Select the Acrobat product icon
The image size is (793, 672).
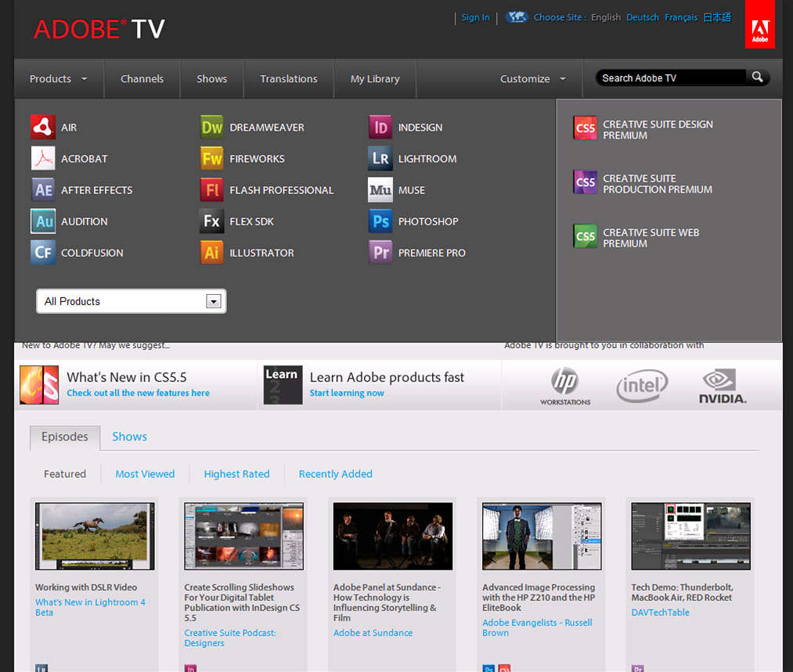tap(43, 159)
